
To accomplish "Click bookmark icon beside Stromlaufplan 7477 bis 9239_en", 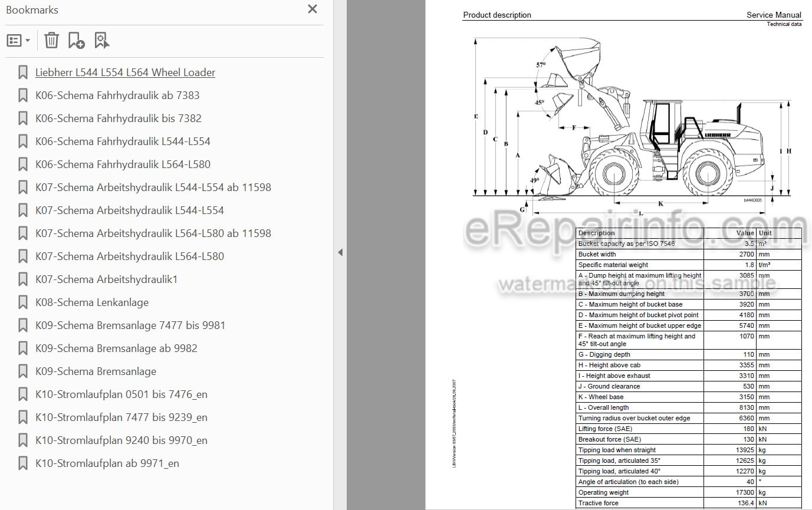I will [23, 417].
